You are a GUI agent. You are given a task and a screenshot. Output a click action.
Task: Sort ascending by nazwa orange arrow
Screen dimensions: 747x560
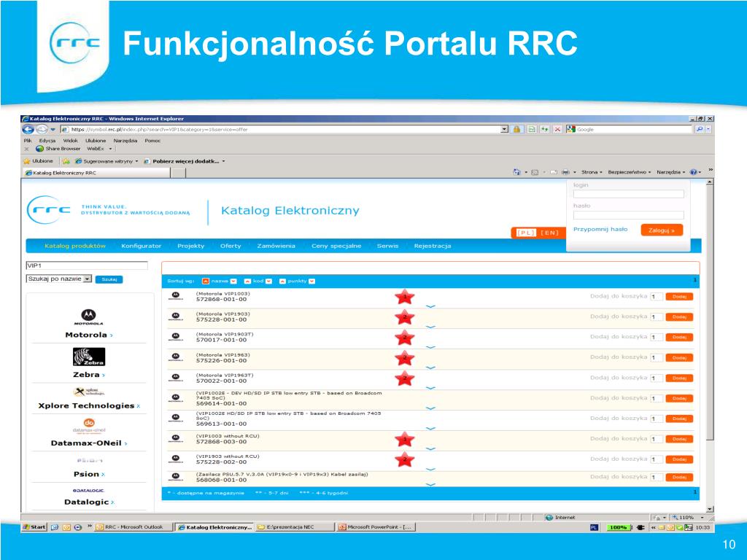click(205, 281)
